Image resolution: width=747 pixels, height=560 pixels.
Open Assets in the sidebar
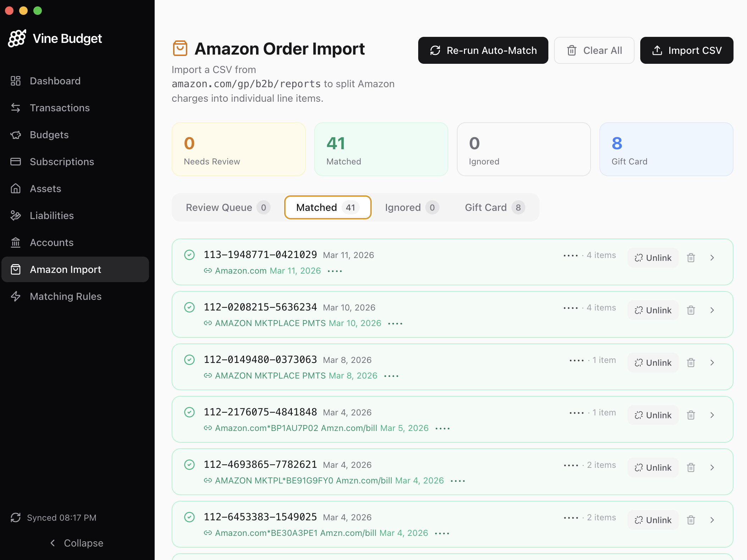coord(75,189)
